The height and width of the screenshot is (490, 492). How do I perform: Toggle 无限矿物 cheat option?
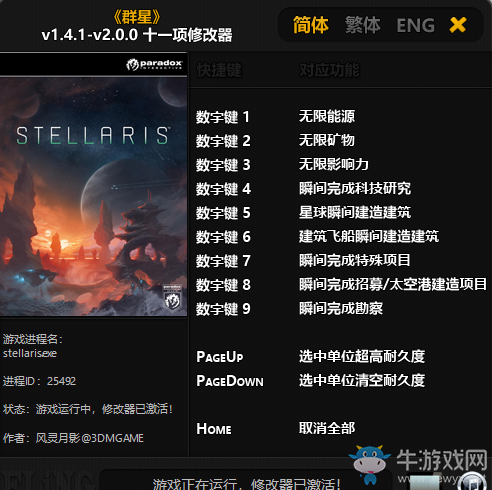tap(327, 140)
